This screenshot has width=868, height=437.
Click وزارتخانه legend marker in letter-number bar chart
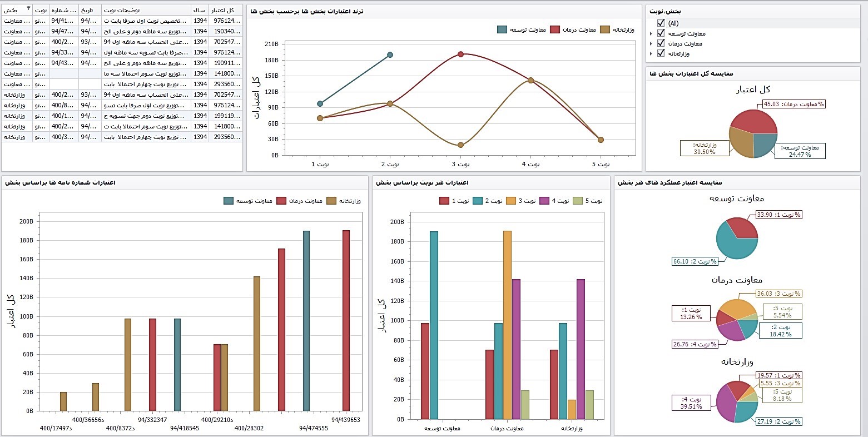coord(332,201)
